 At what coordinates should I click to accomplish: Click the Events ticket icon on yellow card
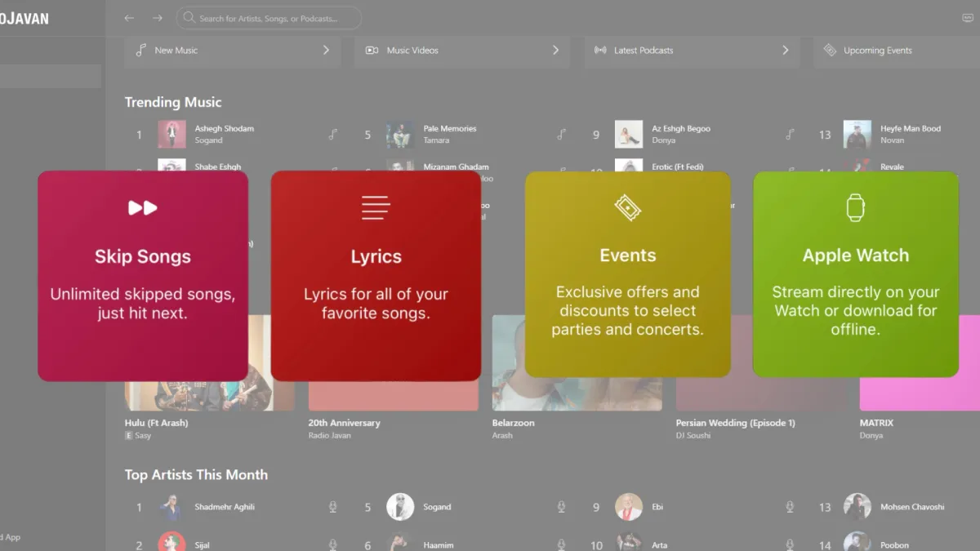627,207
